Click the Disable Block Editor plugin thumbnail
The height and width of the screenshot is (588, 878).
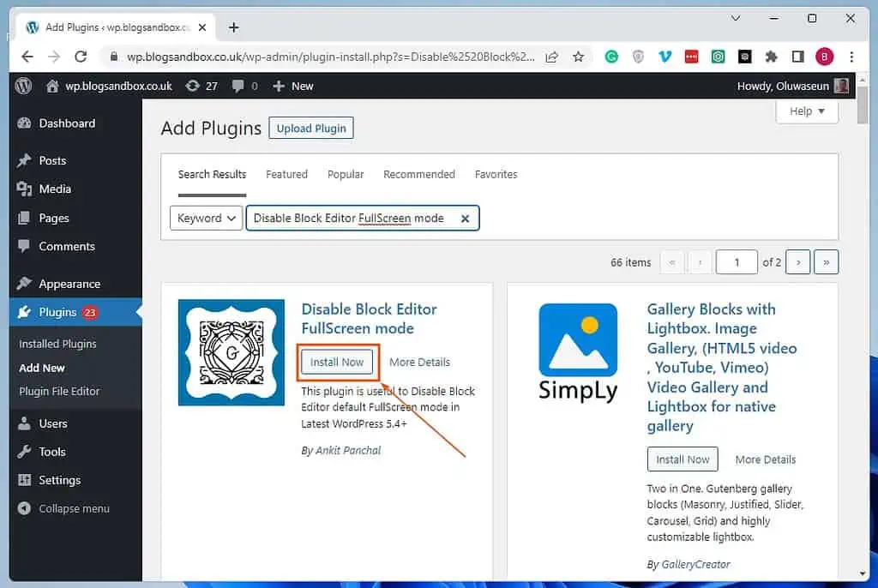(x=232, y=352)
